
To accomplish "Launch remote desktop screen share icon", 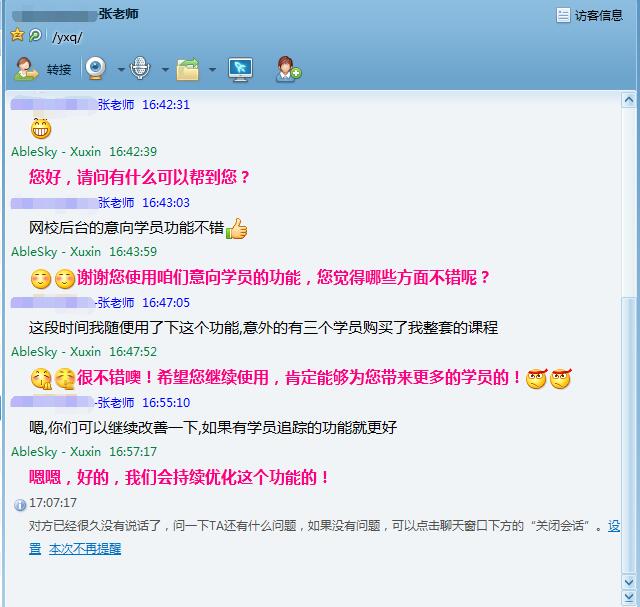I will (x=240, y=69).
